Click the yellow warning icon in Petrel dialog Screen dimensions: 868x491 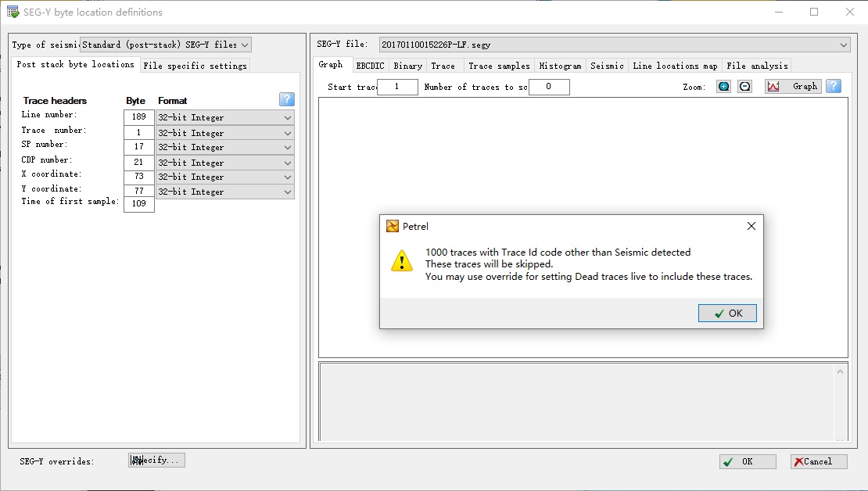point(401,260)
